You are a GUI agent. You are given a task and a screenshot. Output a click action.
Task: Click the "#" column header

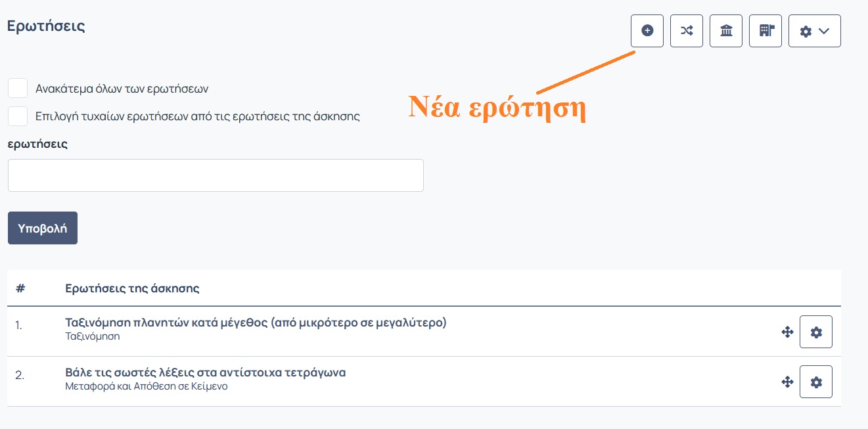pos(20,288)
